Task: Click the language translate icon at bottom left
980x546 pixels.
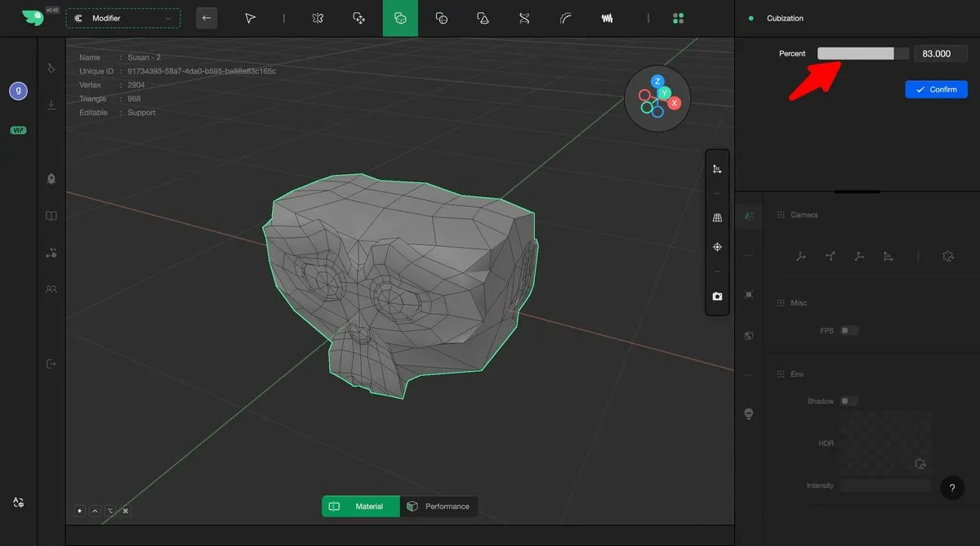Action: [18, 503]
